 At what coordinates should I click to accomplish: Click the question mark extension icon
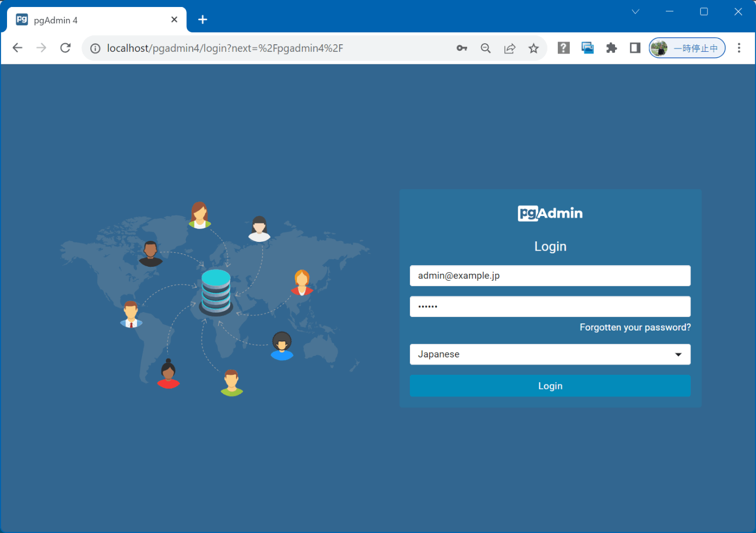[564, 48]
